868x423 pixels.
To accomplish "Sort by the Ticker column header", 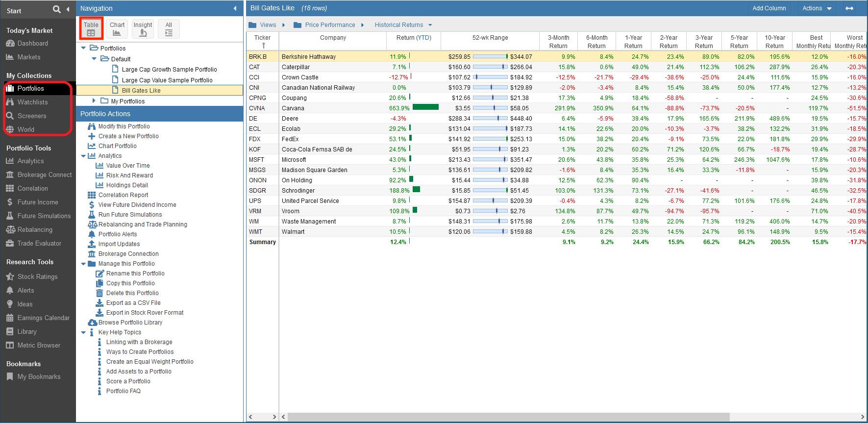I will click(262, 41).
